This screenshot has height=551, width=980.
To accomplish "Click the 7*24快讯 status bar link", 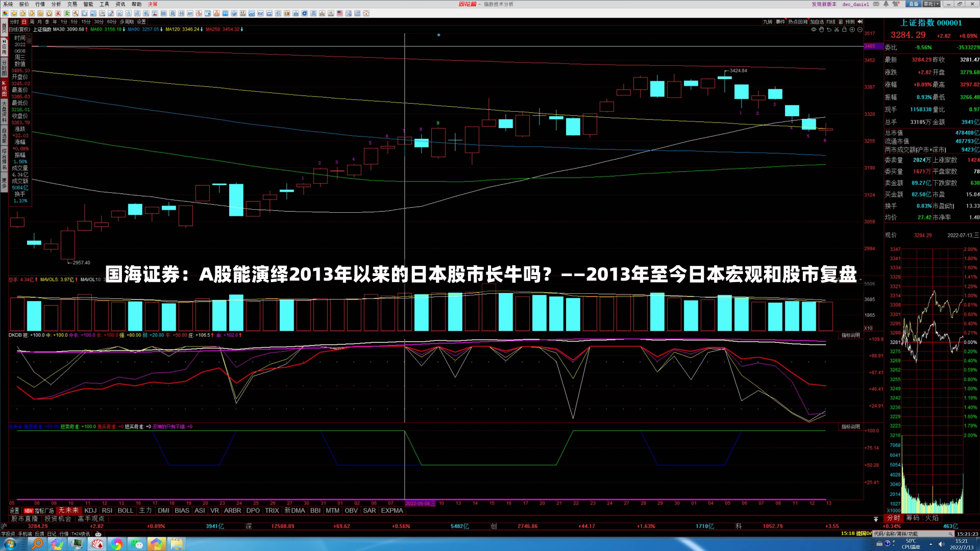I will point(81,534).
